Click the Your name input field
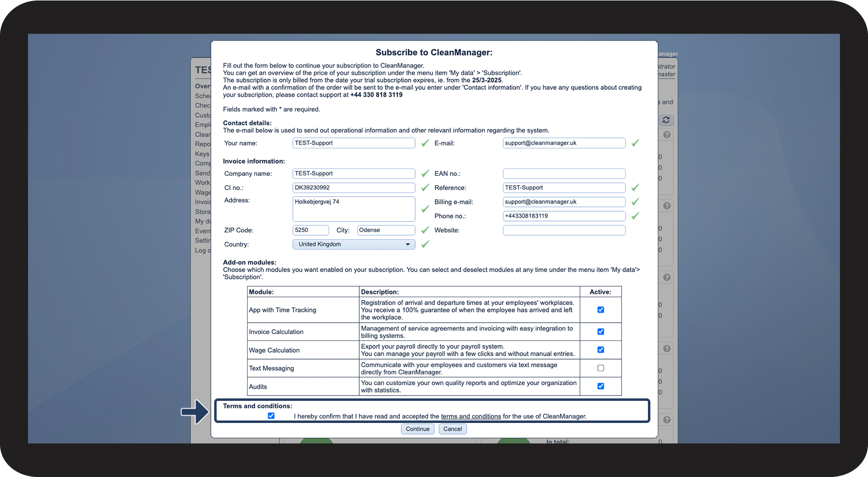This screenshot has width=868, height=477. [x=354, y=143]
